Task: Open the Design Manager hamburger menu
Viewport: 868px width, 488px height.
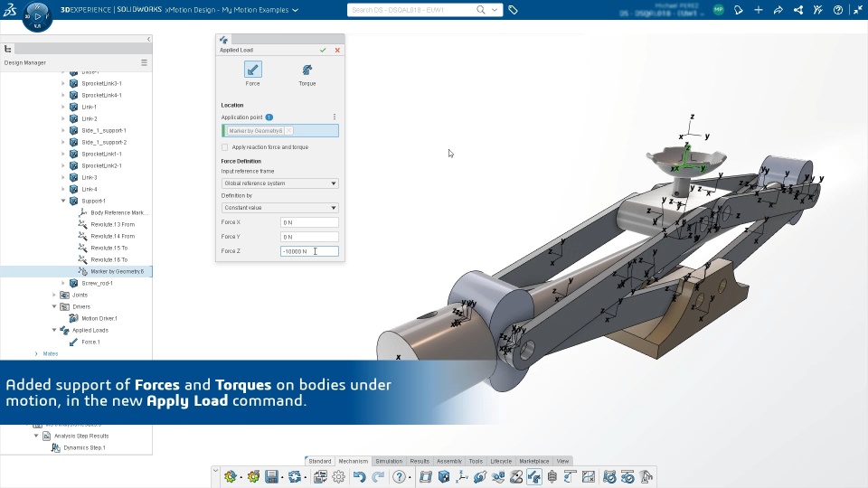Action: coord(144,62)
